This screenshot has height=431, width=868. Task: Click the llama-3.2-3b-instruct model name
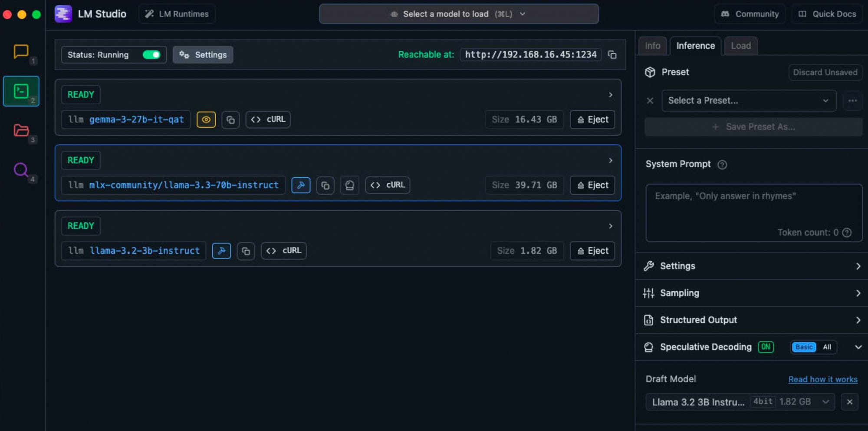145,251
